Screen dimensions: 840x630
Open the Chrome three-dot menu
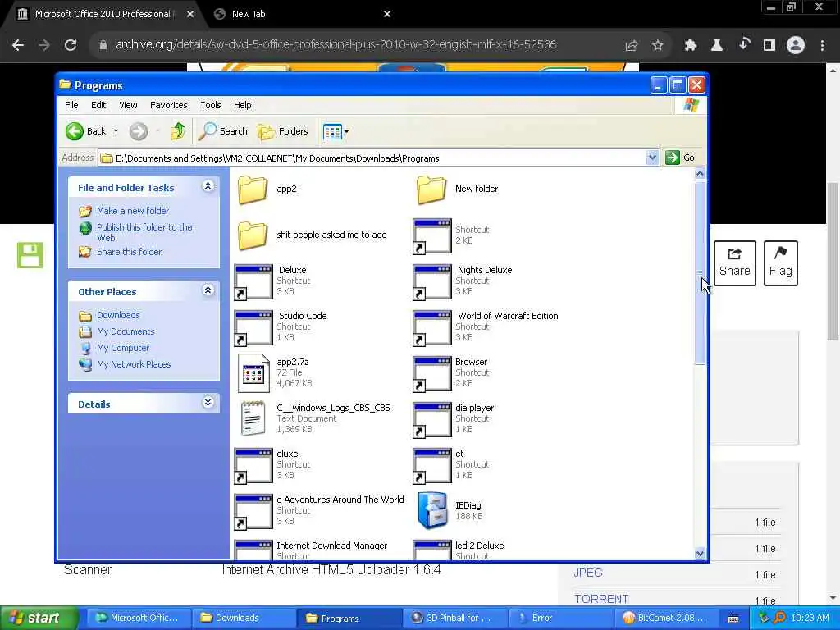coord(822,46)
